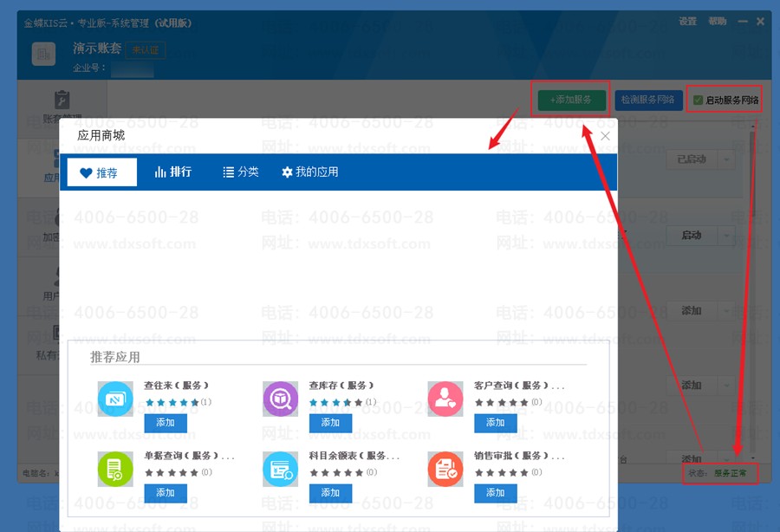Switch to the 分类 tab
The width and height of the screenshot is (780, 532).
241,172
